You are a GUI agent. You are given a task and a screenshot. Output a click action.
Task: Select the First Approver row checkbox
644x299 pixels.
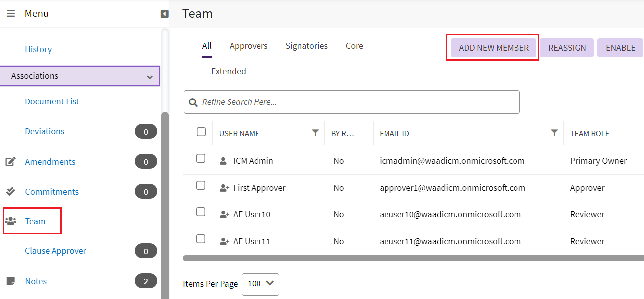click(201, 185)
